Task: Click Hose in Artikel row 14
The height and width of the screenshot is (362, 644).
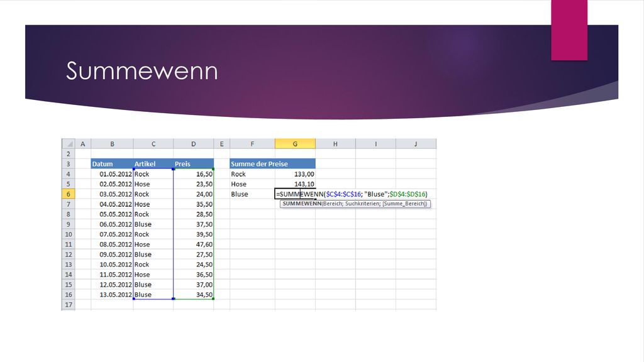Action: (x=153, y=275)
